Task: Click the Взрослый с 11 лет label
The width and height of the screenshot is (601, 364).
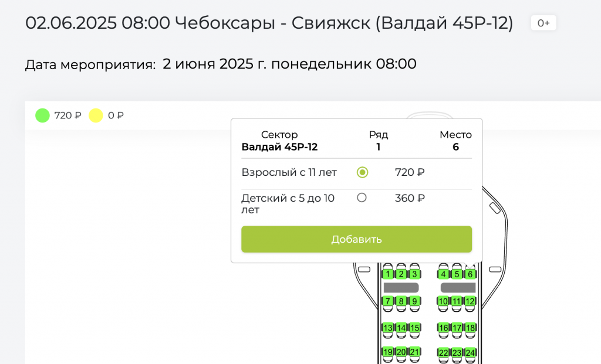Action: click(289, 172)
